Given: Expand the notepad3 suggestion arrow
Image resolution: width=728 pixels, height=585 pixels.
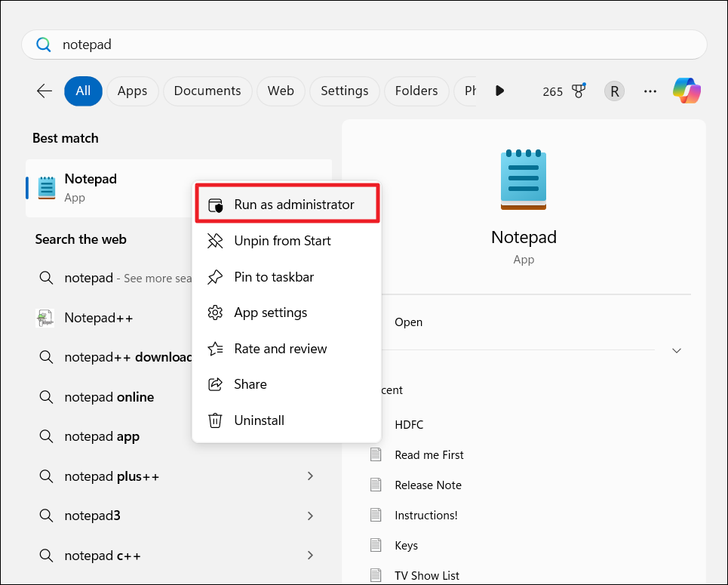Looking at the screenshot, I should (310, 516).
